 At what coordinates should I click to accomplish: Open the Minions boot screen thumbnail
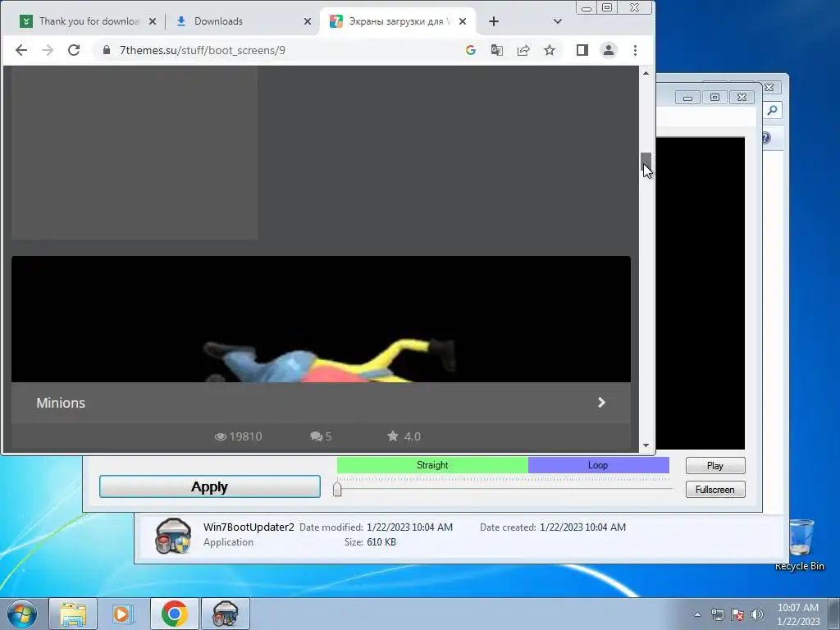[321, 319]
